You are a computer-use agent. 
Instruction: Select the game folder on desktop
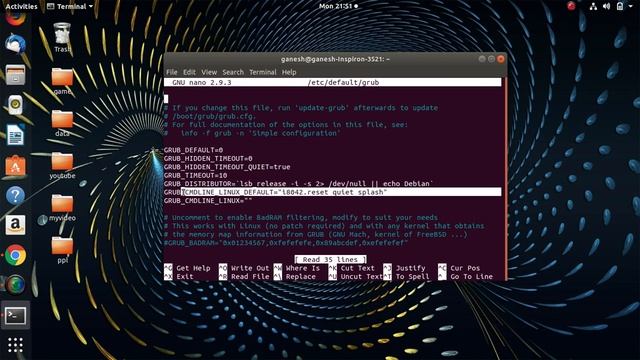[x=62, y=81]
